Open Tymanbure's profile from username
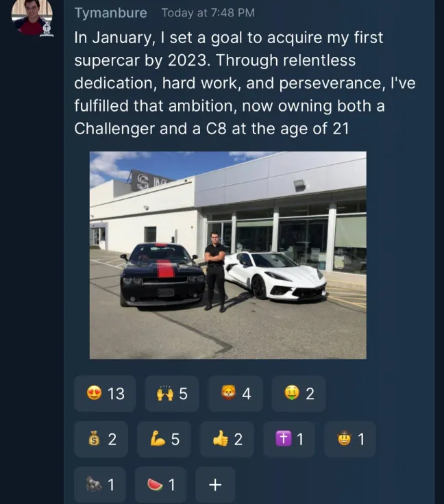This screenshot has height=504, width=444. 110,13
